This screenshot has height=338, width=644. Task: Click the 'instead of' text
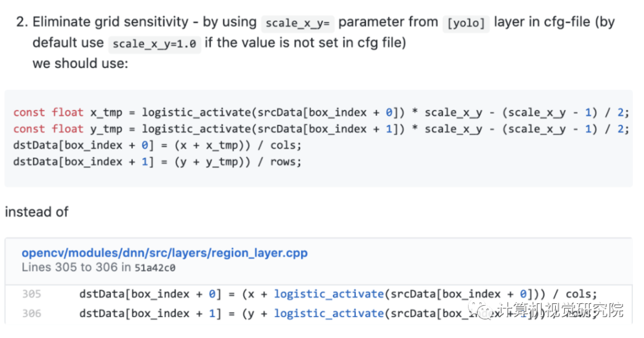tap(36, 212)
